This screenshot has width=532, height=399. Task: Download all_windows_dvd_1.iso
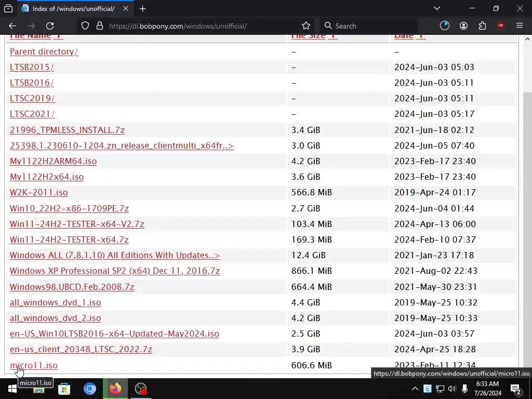pos(55,302)
